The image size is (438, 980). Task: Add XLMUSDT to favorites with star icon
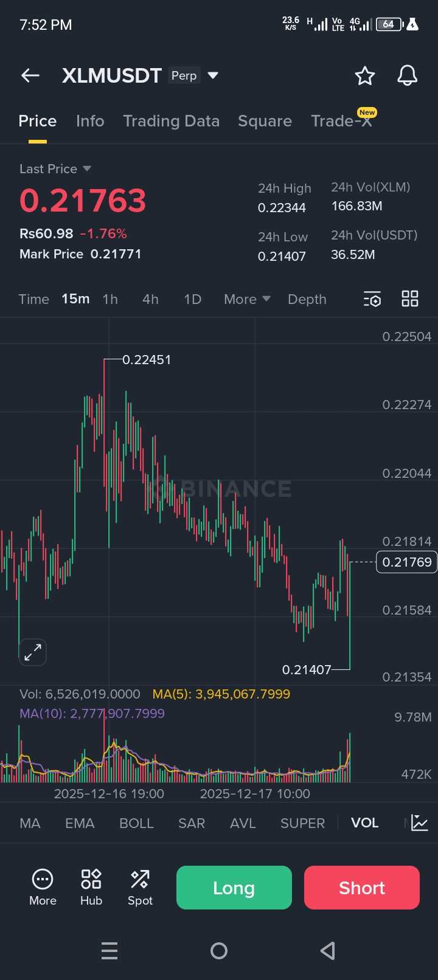pyautogui.click(x=365, y=75)
